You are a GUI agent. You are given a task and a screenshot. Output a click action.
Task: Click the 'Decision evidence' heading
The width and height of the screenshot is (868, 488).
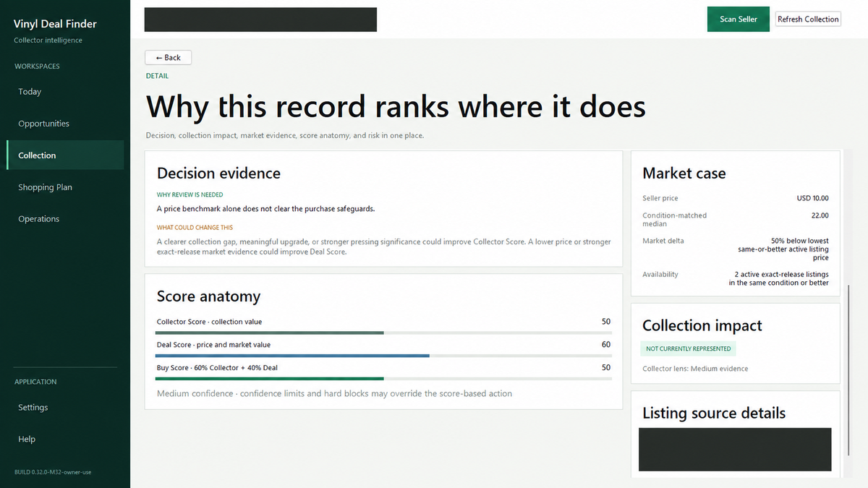click(x=218, y=174)
